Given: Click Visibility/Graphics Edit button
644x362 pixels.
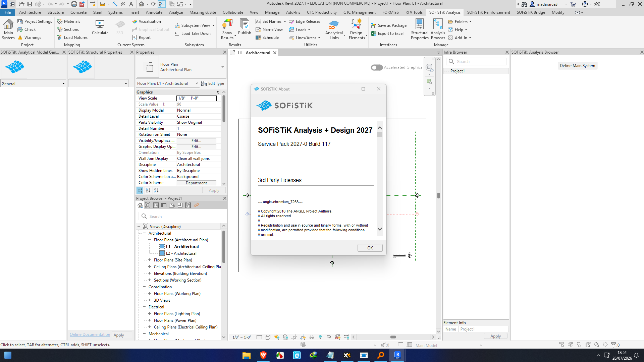Looking at the screenshot, I should click(x=196, y=141).
